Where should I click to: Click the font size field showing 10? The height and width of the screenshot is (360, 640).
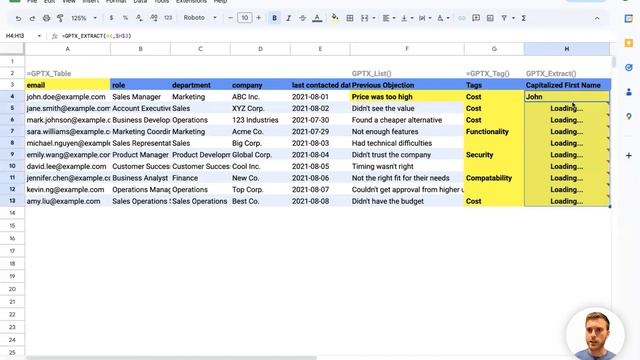(x=244, y=18)
